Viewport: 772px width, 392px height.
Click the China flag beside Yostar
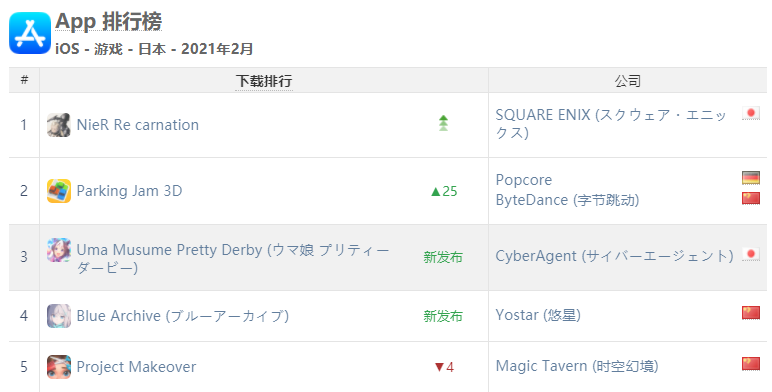pos(751,313)
